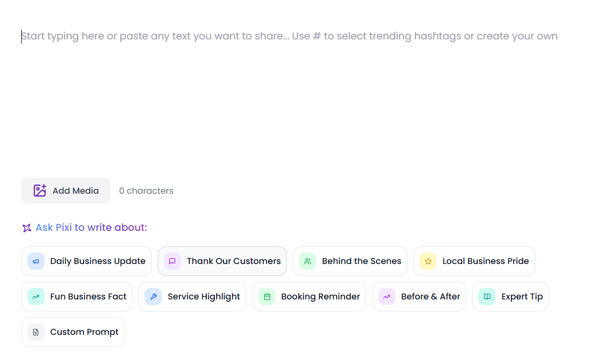Click the "0 characters" counter text

pos(146,191)
